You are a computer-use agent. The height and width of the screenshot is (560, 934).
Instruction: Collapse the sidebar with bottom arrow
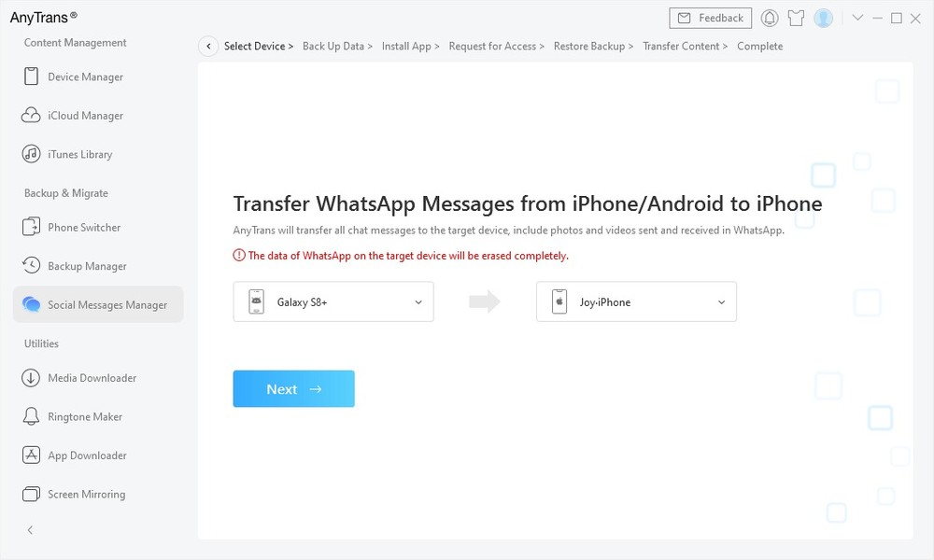pos(31,529)
